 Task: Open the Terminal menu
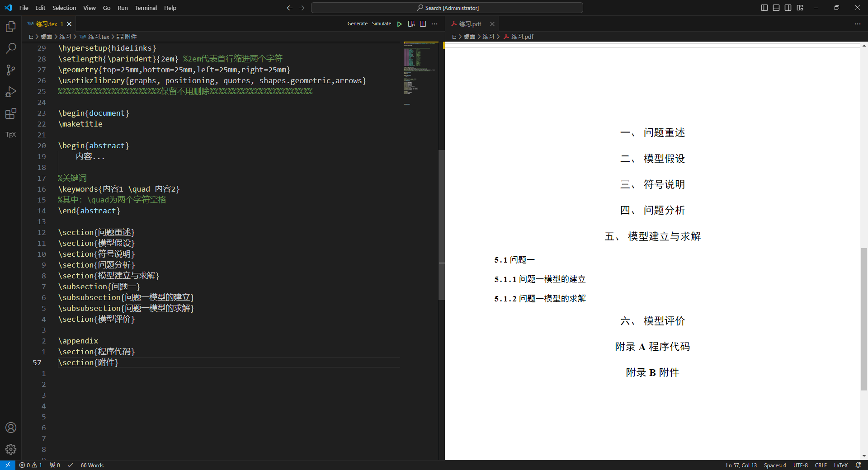click(146, 8)
